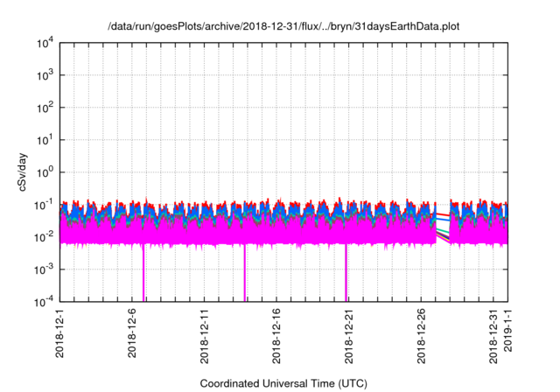Screen dimensions: 560x392
Task: Click the 10^3 y-axis tick label
Action: click(45, 75)
